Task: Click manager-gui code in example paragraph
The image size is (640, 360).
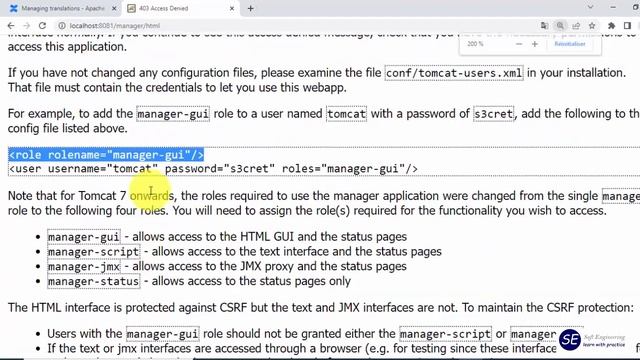Action: (173, 114)
